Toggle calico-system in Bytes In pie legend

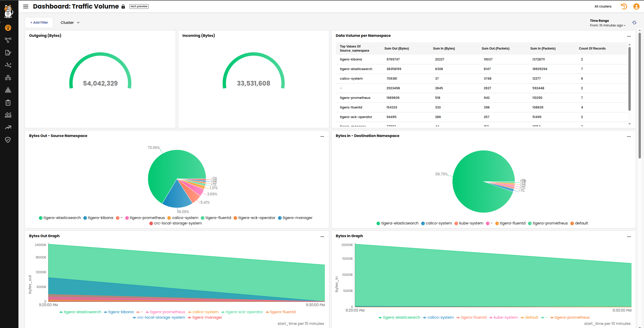[x=438, y=223]
